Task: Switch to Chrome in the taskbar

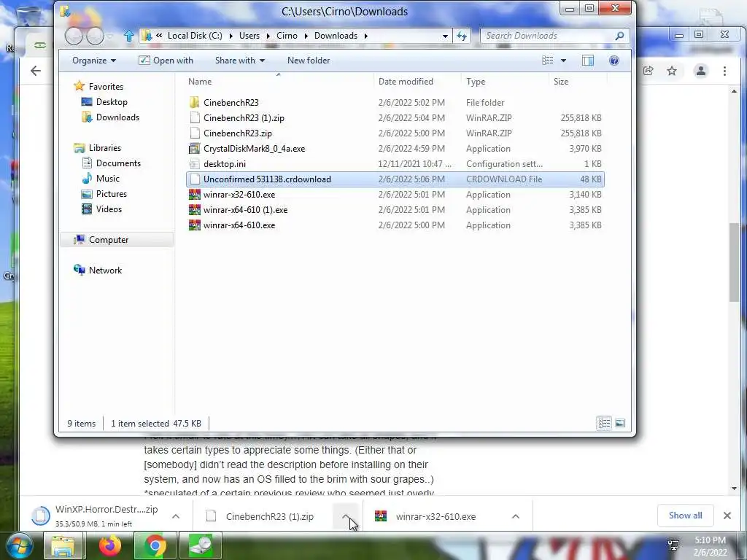Action: (155, 545)
